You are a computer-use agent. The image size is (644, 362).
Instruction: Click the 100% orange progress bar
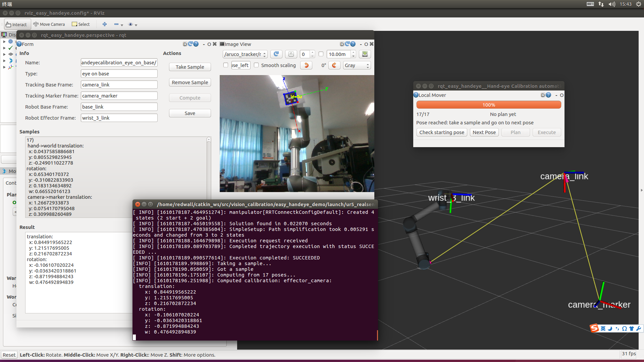[x=488, y=105]
